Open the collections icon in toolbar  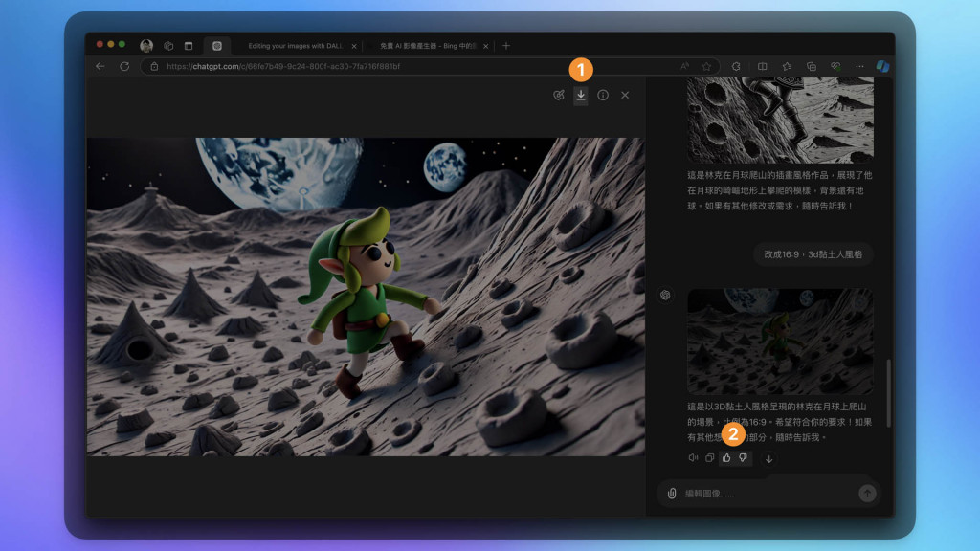tap(812, 66)
